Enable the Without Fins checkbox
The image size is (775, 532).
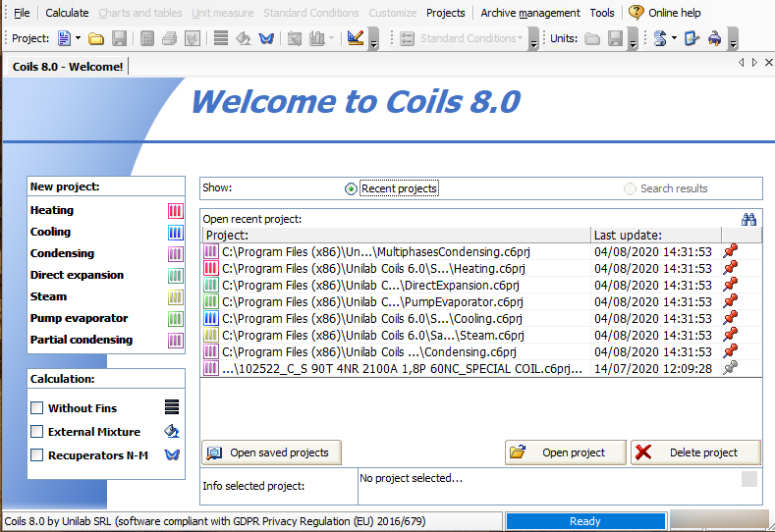pos(37,408)
